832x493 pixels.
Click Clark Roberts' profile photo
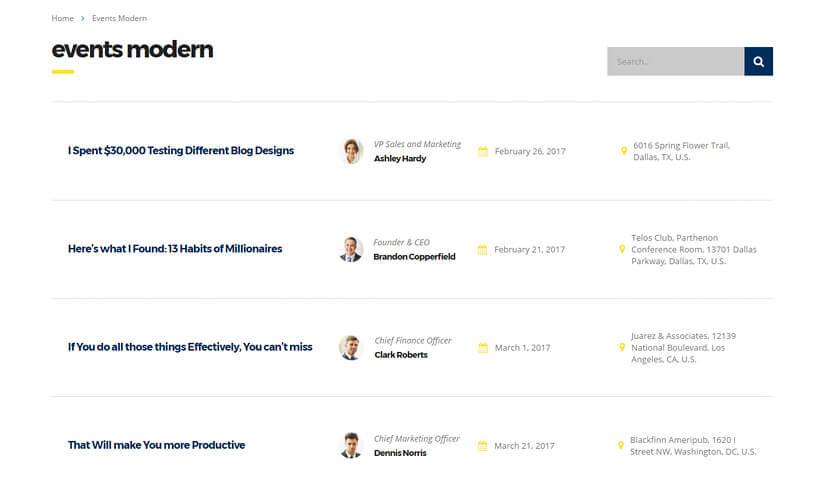(x=350, y=347)
